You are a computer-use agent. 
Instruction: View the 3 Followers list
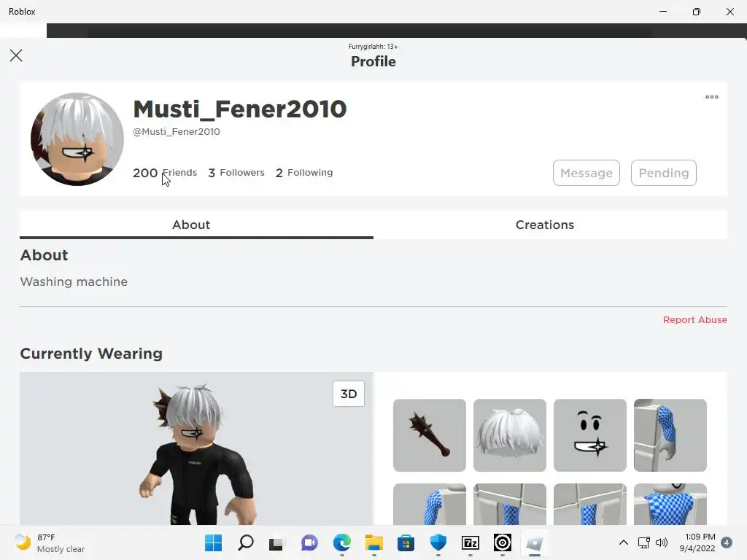point(236,172)
